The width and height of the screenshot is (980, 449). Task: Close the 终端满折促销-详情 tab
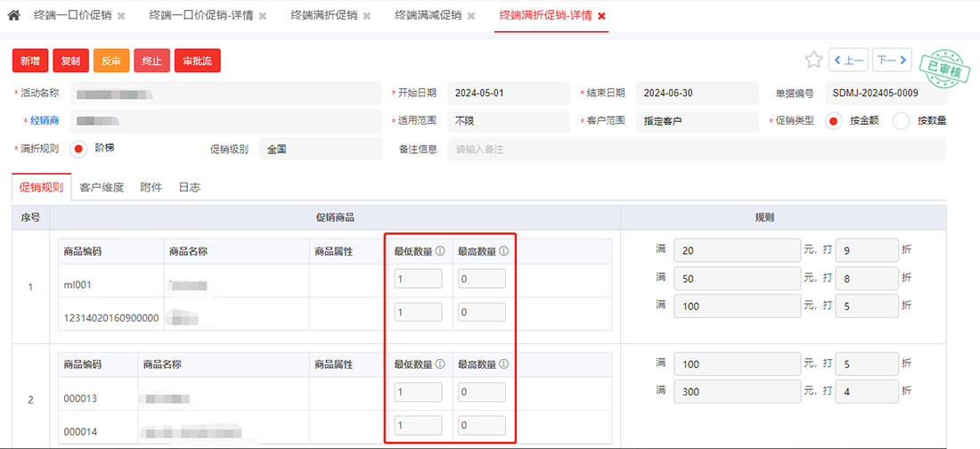[x=601, y=16]
